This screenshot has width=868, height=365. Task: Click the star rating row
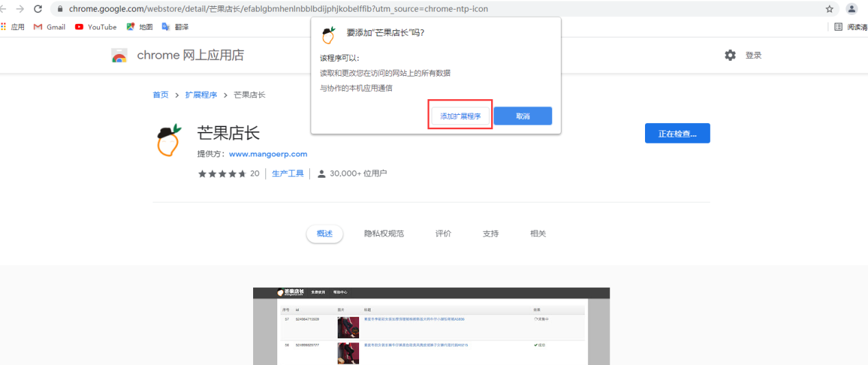coord(222,174)
